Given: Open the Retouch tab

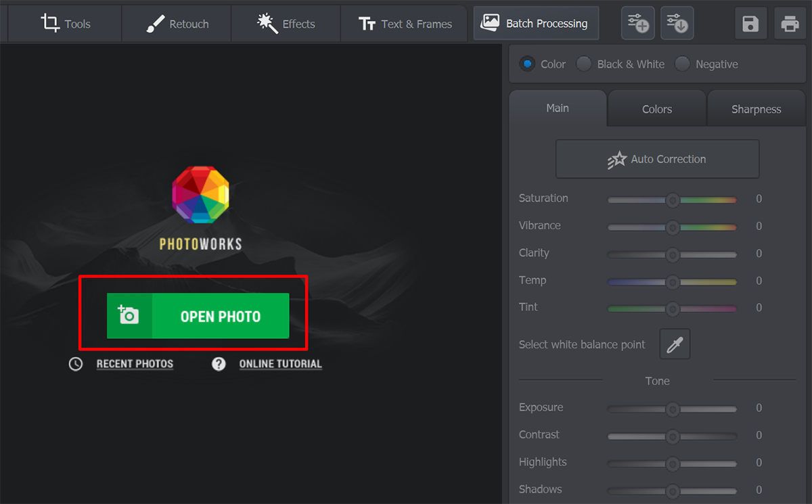Looking at the screenshot, I should [177, 24].
